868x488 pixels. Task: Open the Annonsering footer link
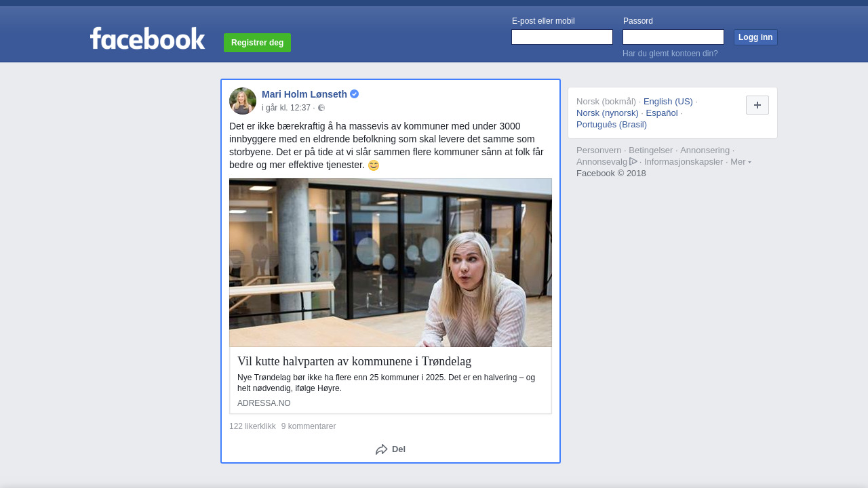click(705, 150)
